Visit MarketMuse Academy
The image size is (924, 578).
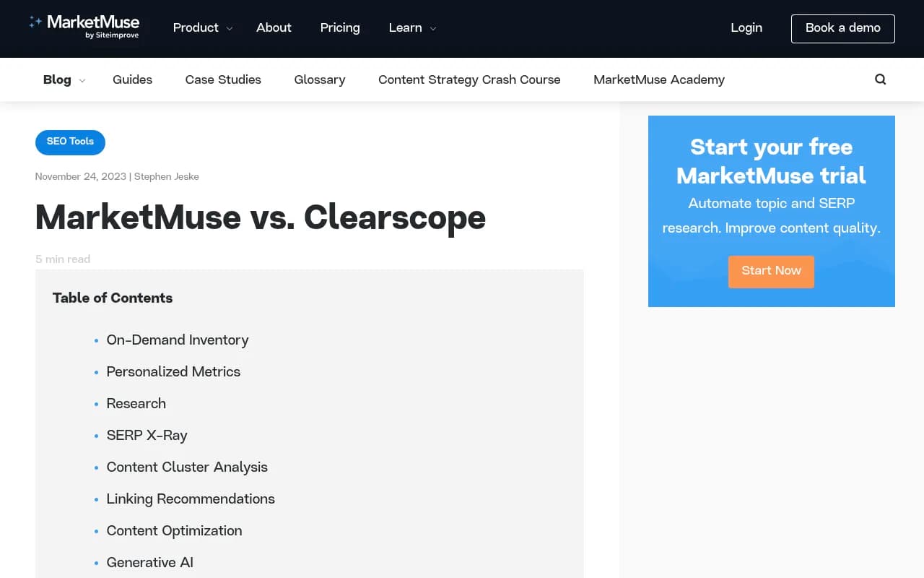pos(659,79)
